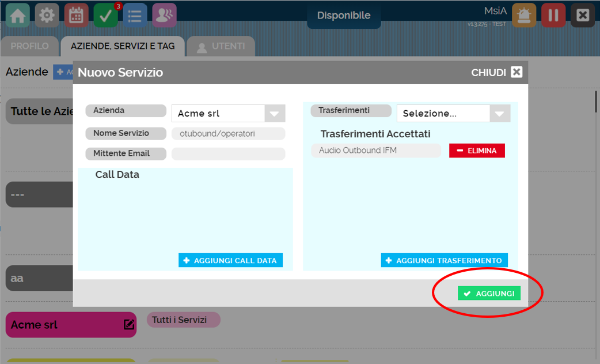The image size is (600, 364).
Task: Click the Trasferimenti Accettati heading
Action: 375,134
